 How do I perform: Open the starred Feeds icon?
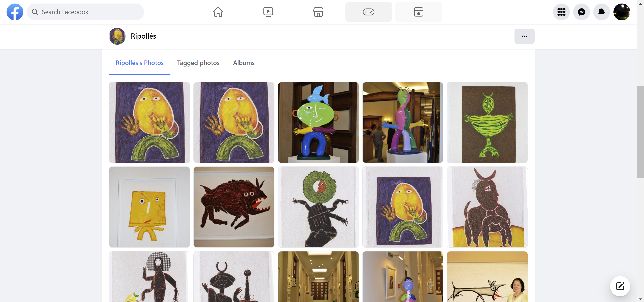[x=419, y=12]
